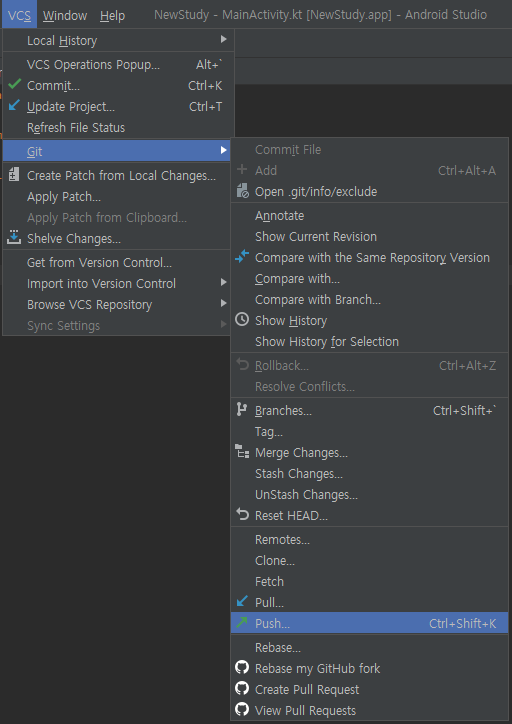Click the Show History clock icon
Image resolution: width=512 pixels, height=724 pixels.
point(242,320)
